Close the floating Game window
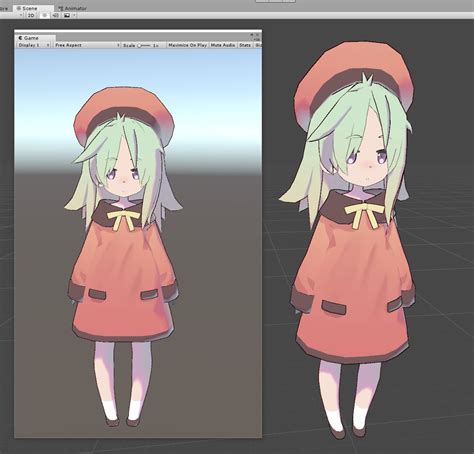The width and height of the screenshot is (474, 454). point(258,34)
